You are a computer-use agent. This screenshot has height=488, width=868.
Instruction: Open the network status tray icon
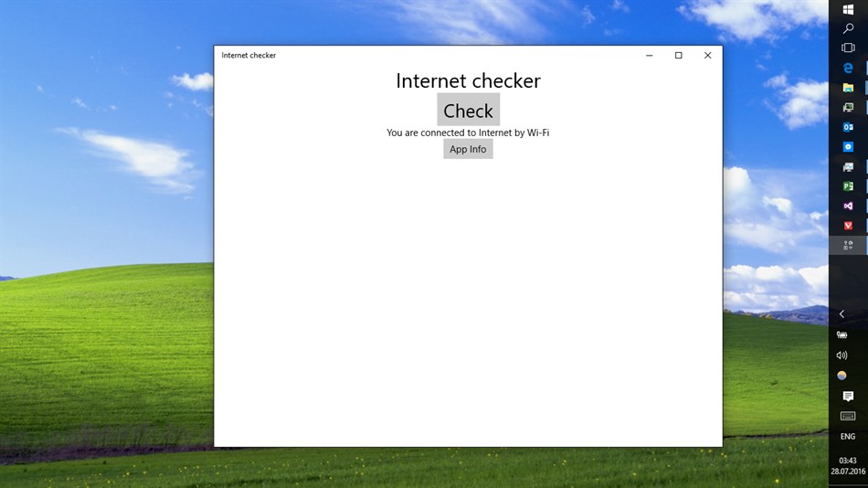tap(842, 334)
